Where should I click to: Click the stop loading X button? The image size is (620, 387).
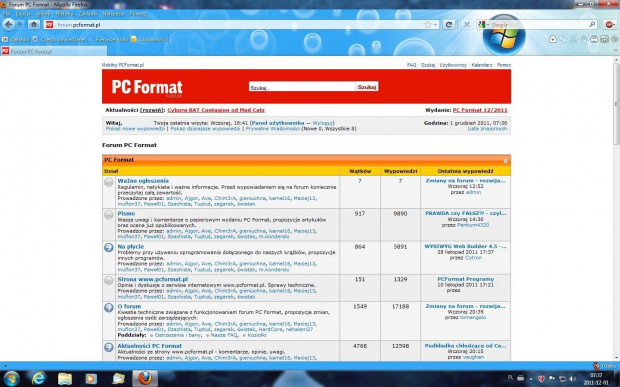pyautogui.click(x=467, y=25)
